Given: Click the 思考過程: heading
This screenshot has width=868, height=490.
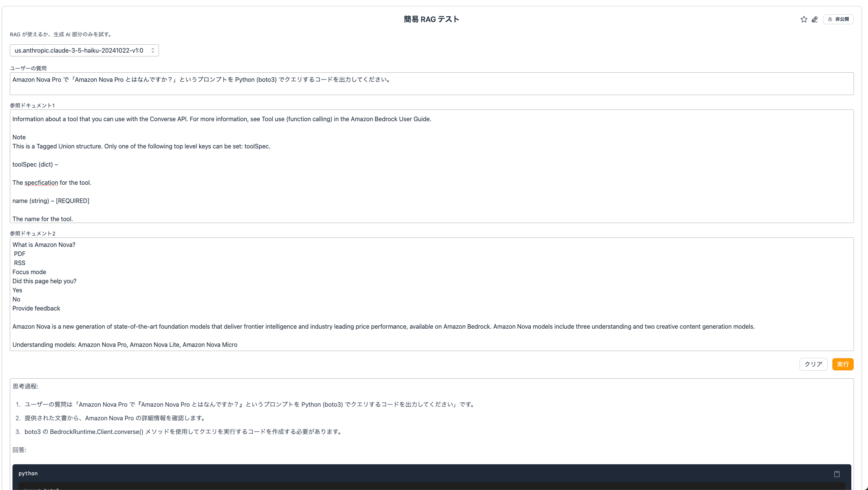Looking at the screenshot, I should click(x=25, y=386).
